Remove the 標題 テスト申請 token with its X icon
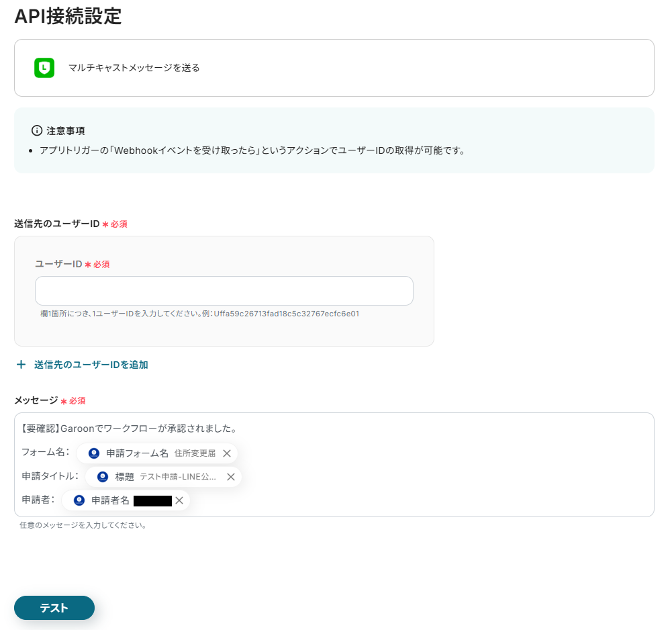This screenshot has height=630, width=672. point(232,477)
